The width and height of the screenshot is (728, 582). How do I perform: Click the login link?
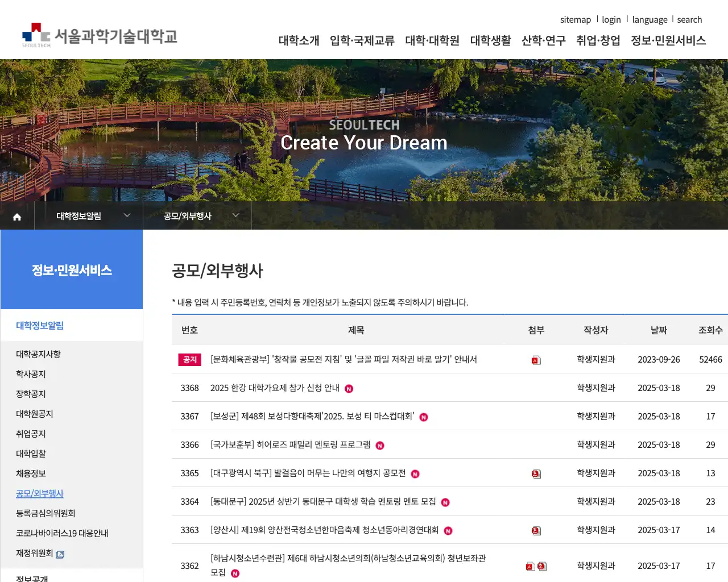[611, 19]
